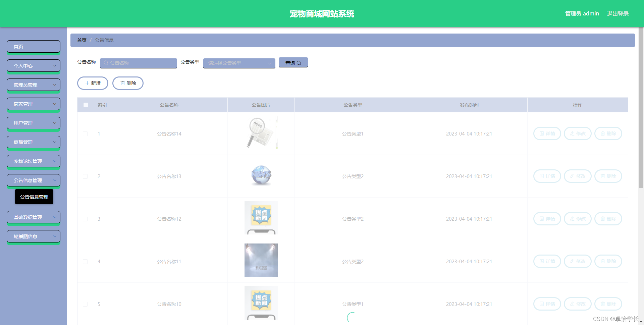Viewport: 644px width, 325px height.
Task: Expand the 管理员管理 sidebar menu
Action: (34, 85)
